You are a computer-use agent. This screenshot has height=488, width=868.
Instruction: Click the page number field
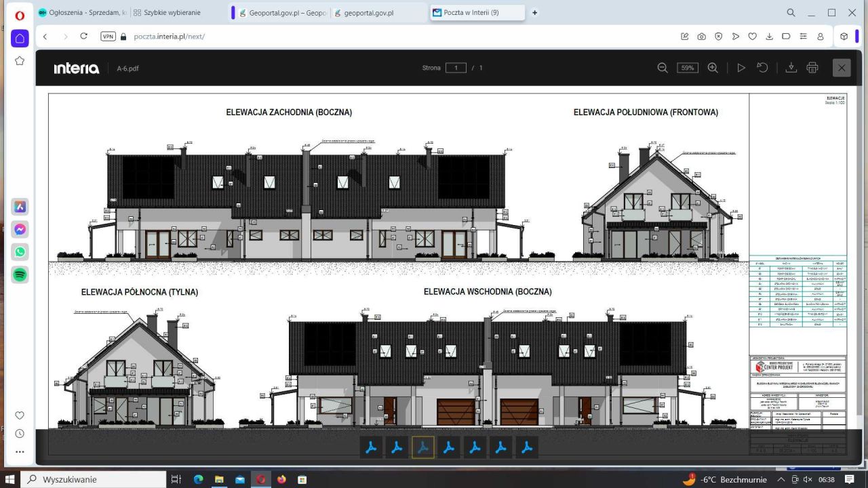pyautogui.click(x=456, y=68)
